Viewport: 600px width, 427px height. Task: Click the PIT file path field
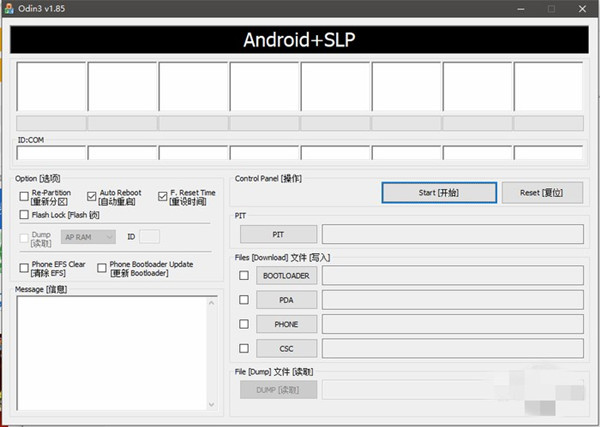(453, 234)
